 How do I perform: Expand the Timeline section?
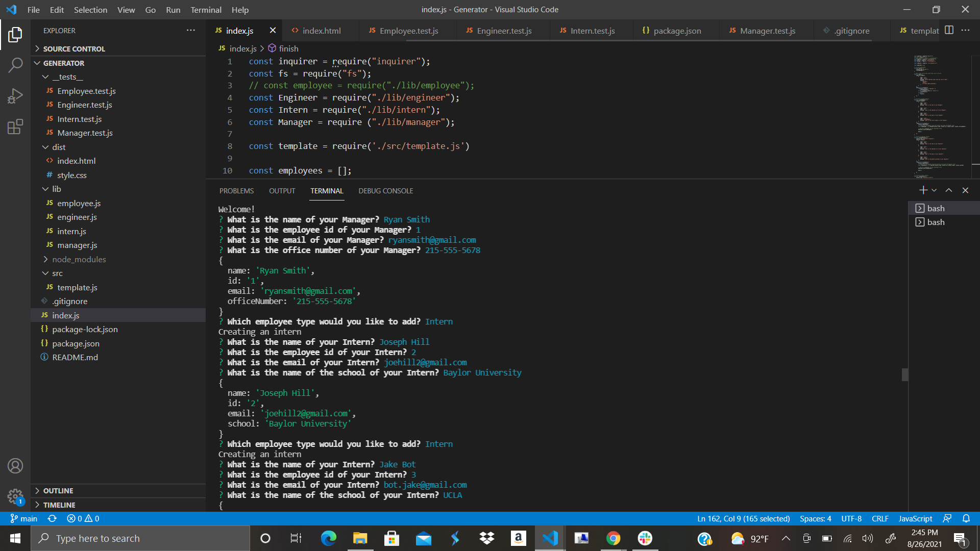pyautogui.click(x=118, y=505)
